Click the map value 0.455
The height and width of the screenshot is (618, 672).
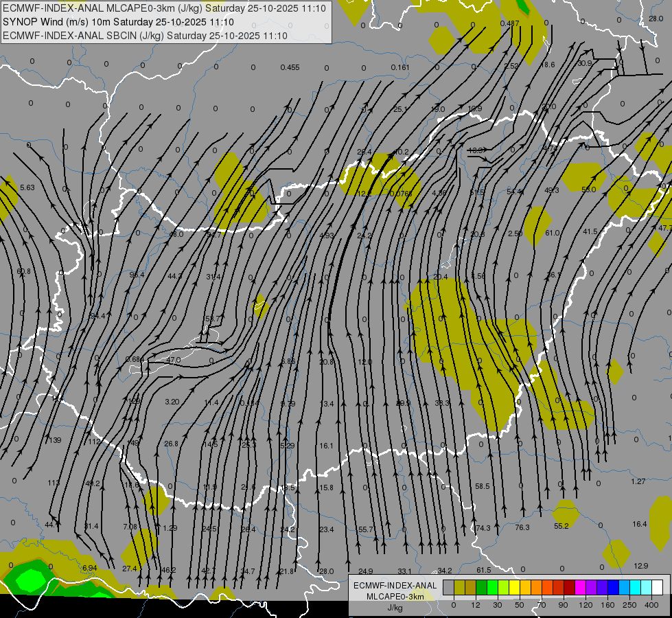(290, 67)
